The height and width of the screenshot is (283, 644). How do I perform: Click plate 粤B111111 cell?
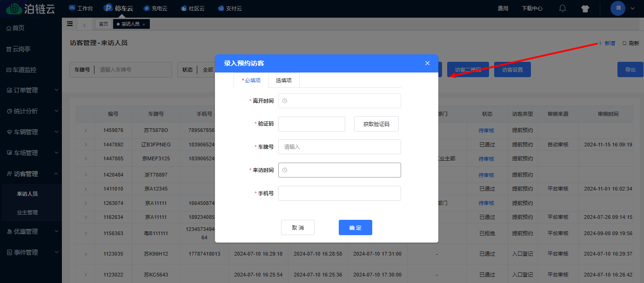[x=156, y=233]
